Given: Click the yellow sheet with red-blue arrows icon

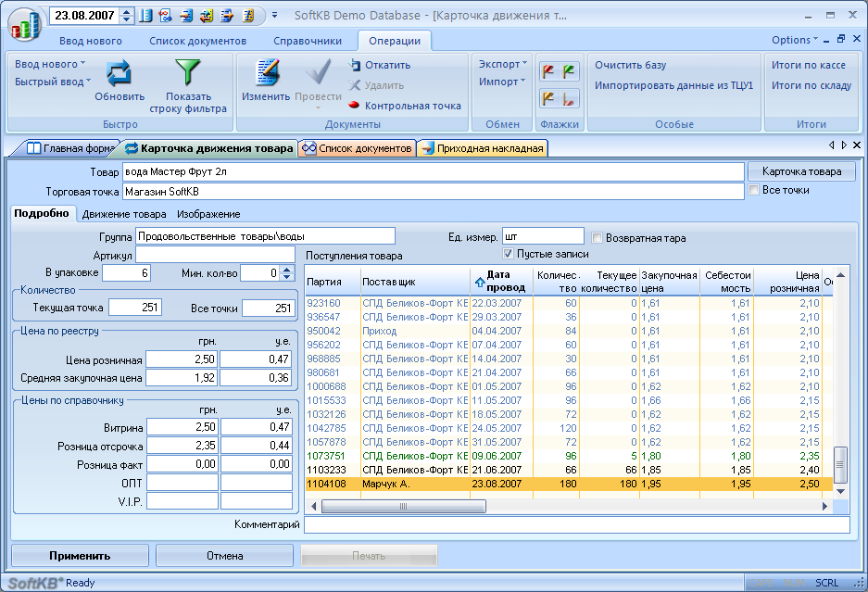Looking at the screenshot, I should pyautogui.click(x=207, y=16).
